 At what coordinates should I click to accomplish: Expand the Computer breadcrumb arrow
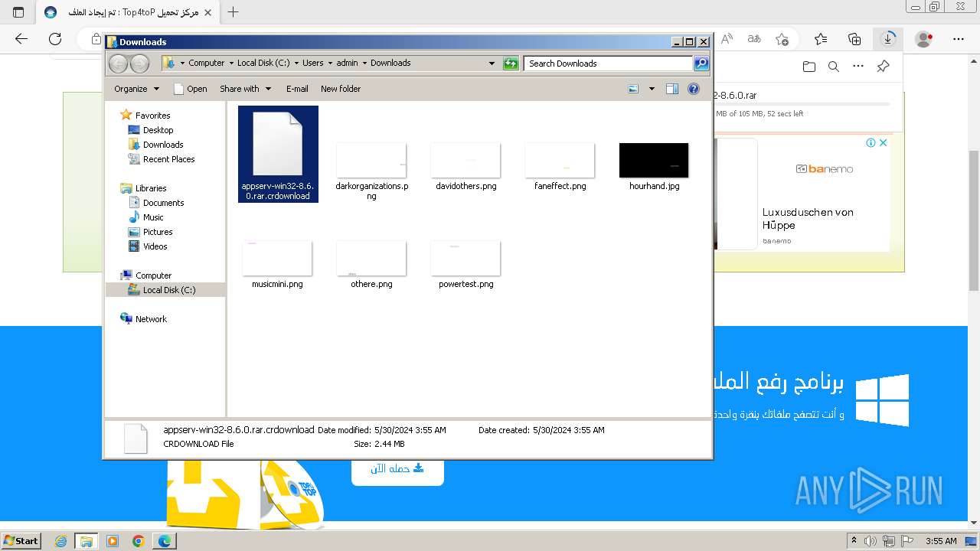tap(231, 64)
